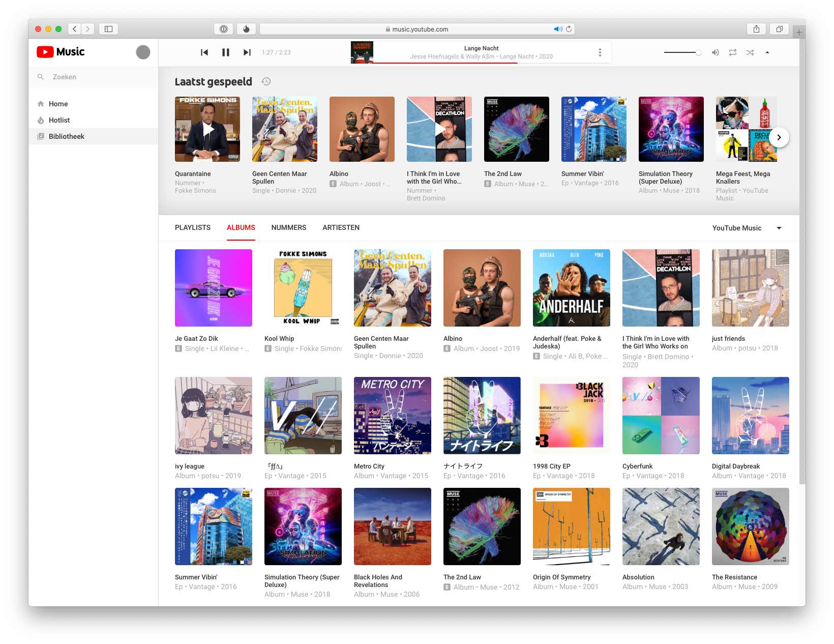Select the Hotlist flame icon in the sidebar
The width and height of the screenshot is (834, 644).
40,120
